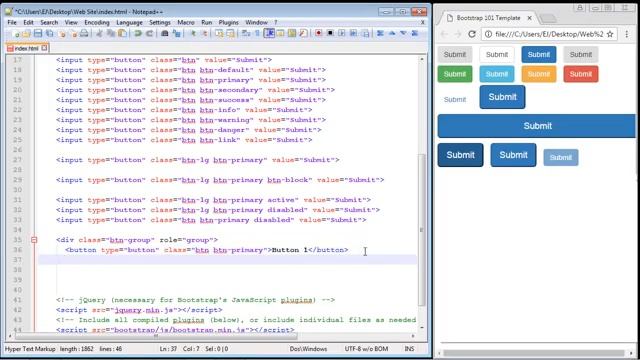Click the Copy toolbar icon

(111, 33)
